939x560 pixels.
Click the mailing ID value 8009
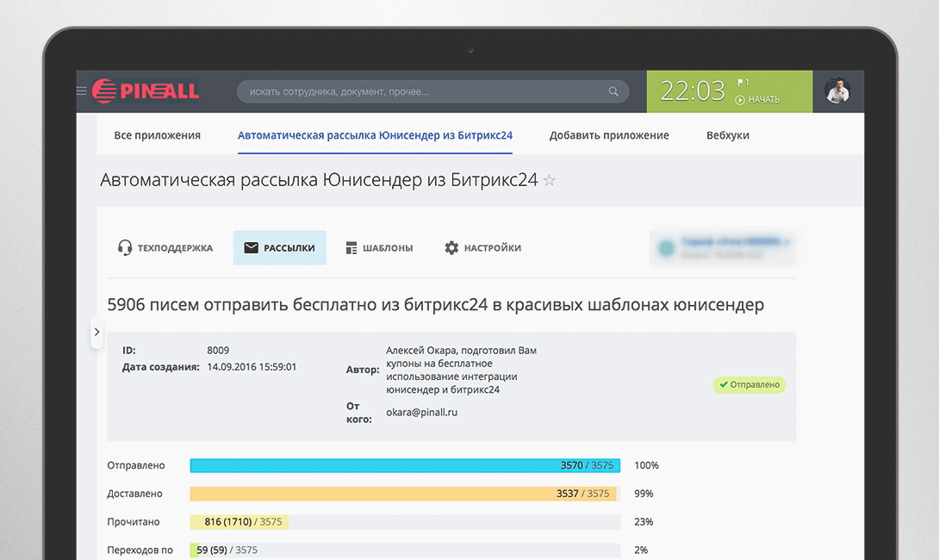coord(218,351)
